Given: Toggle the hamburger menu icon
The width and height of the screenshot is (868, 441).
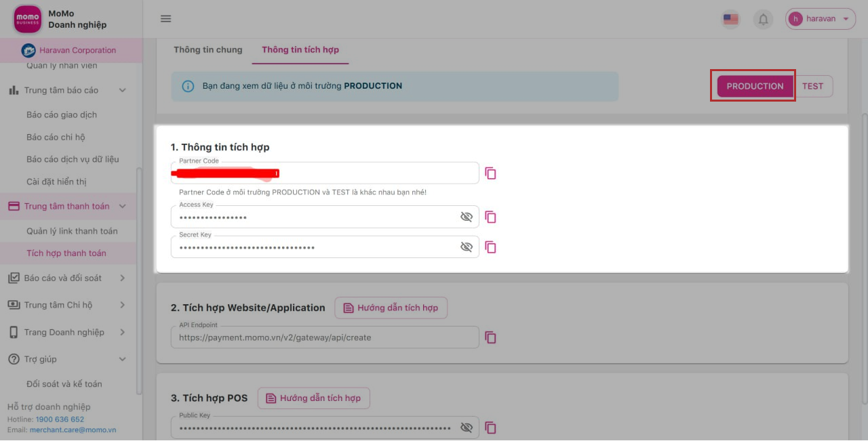Looking at the screenshot, I should (x=165, y=19).
